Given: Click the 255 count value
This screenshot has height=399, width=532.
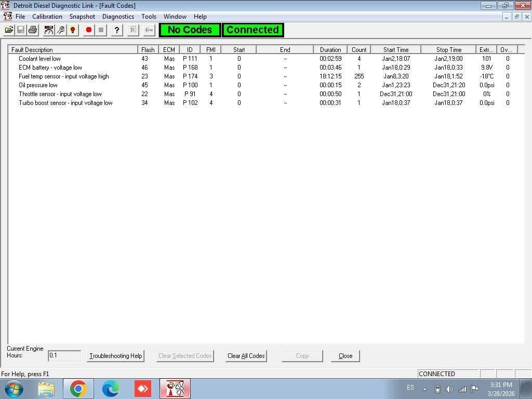Looking at the screenshot, I should pyautogui.click(x=359, y=76).
